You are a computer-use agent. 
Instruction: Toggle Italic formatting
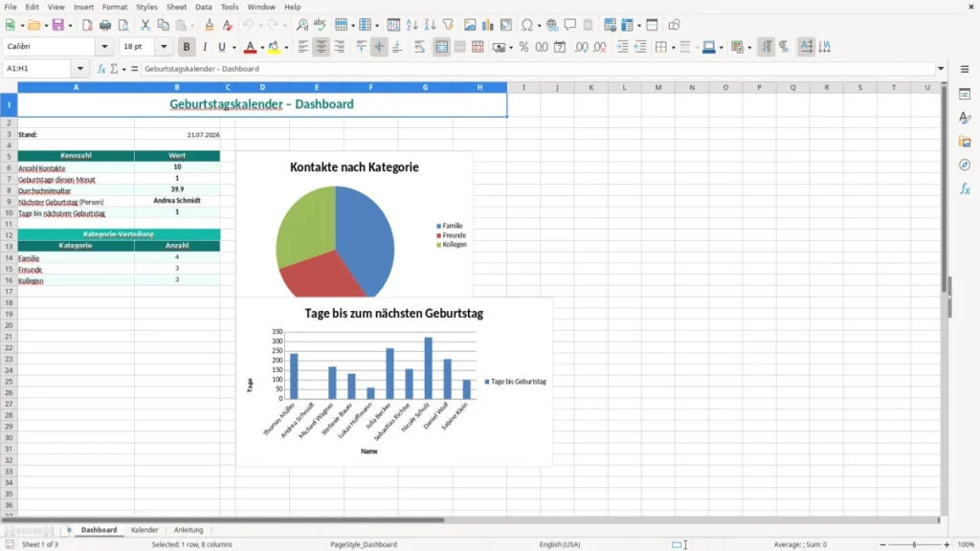(205, 47)
